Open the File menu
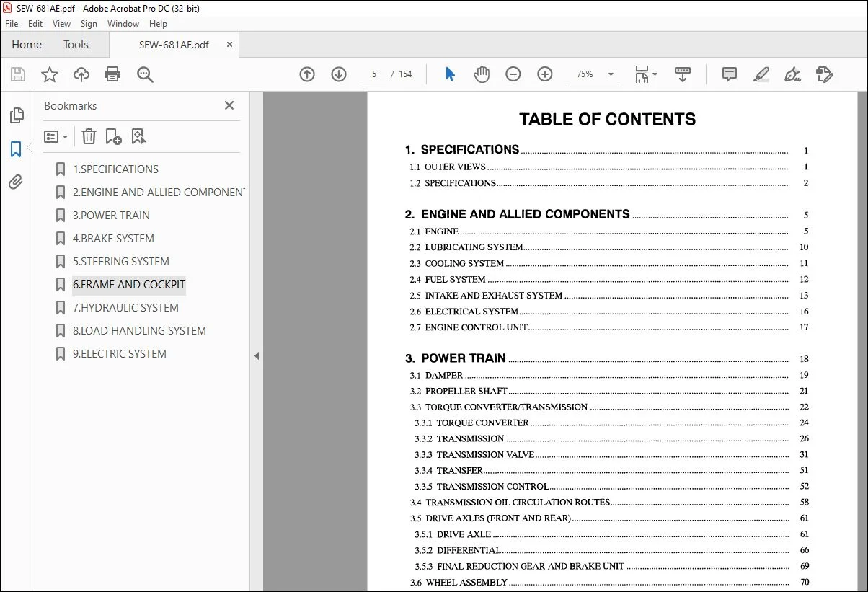Viewport: 868px width, 592px height. click(x=12, y=24)
